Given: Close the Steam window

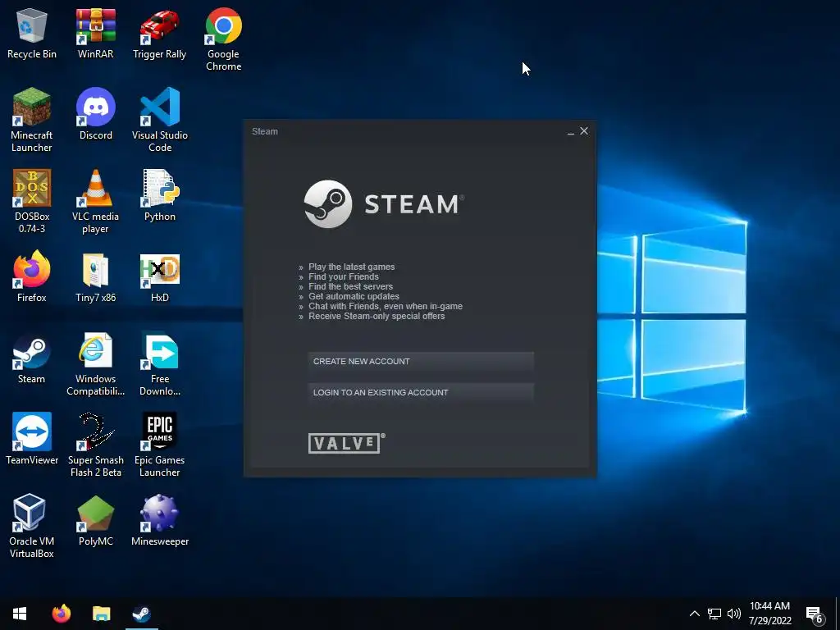Looking at the screenshot, I should [584, 131].
